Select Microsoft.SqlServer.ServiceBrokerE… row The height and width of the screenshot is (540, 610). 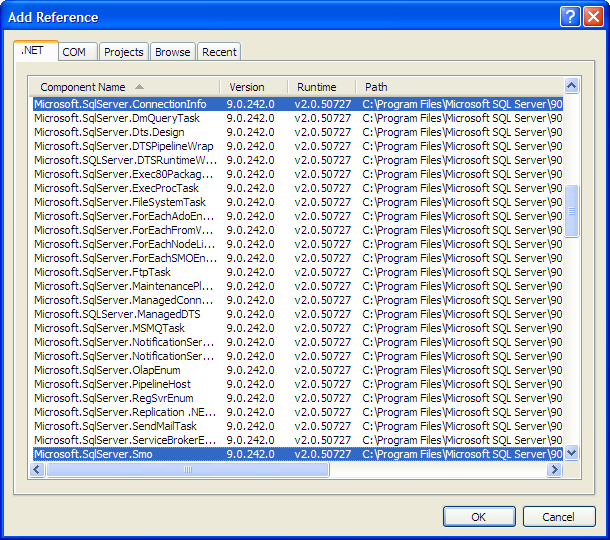pyautogui.click(x=298, y=440)
